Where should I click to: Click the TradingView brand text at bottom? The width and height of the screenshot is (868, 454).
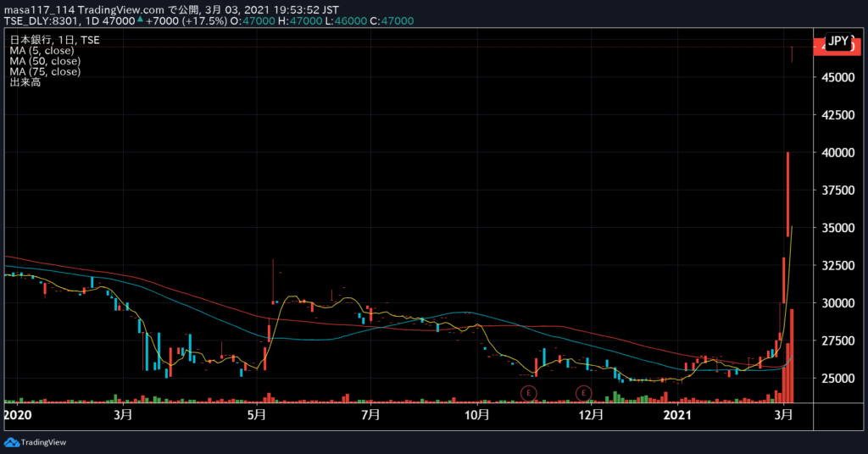pyautogui.click(x=43, y=442)
